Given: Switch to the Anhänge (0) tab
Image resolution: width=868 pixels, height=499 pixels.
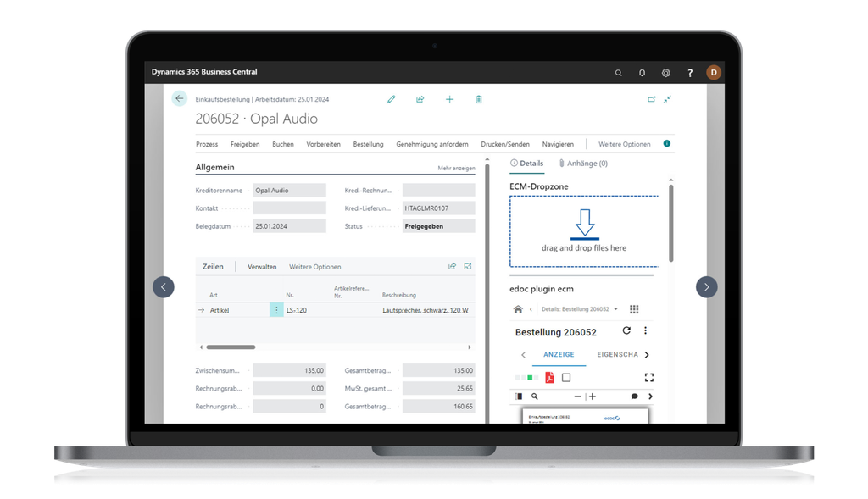Looking at the screenshot, I should click(x=583, y=164).
